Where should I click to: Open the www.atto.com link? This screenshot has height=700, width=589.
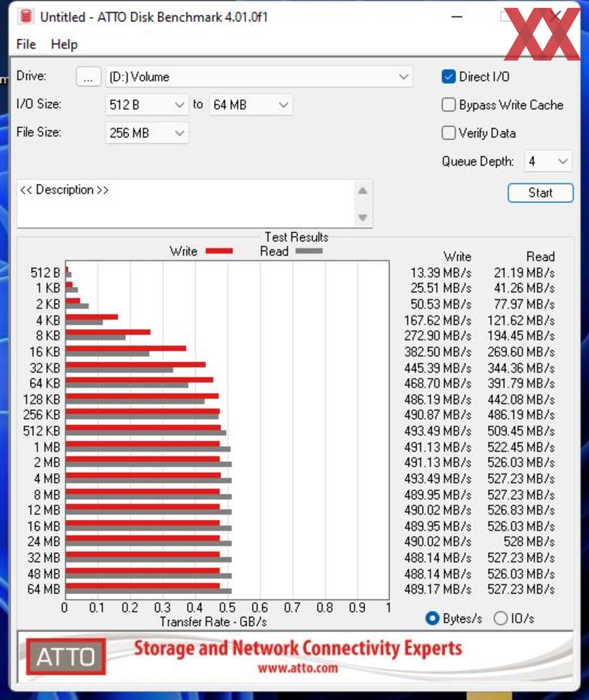(298, 668)
